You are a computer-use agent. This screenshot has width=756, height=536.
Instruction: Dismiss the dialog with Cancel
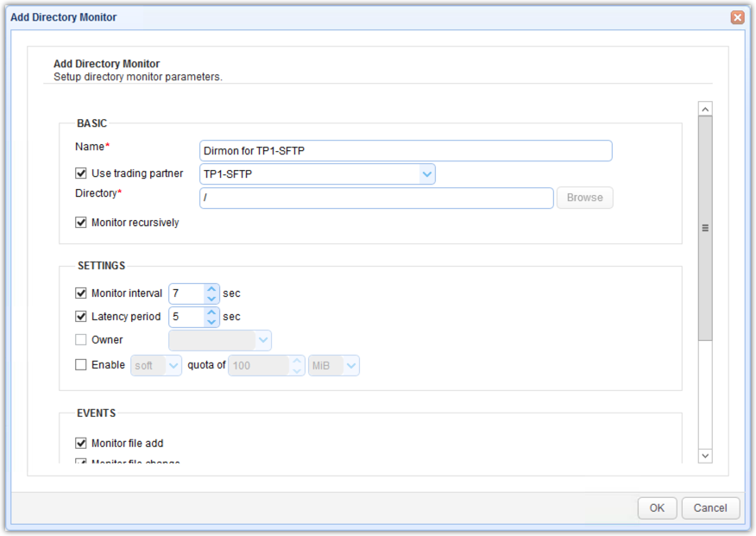pos(710,508)
